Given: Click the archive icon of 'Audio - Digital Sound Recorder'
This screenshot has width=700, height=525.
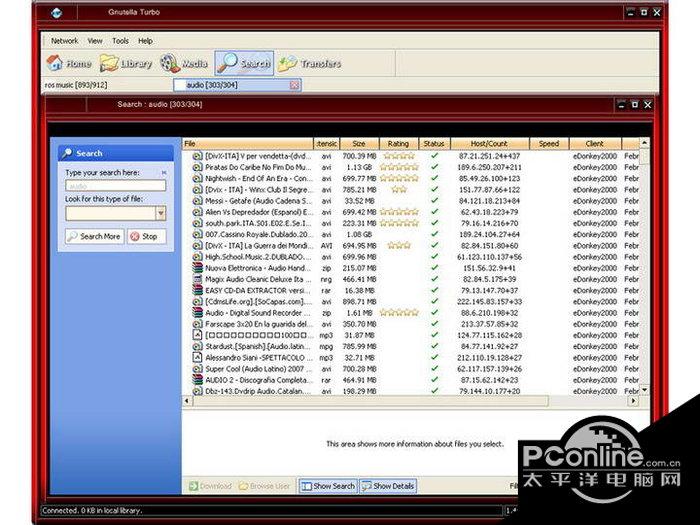Looking at the screenshot, I should tap(197, 312).
